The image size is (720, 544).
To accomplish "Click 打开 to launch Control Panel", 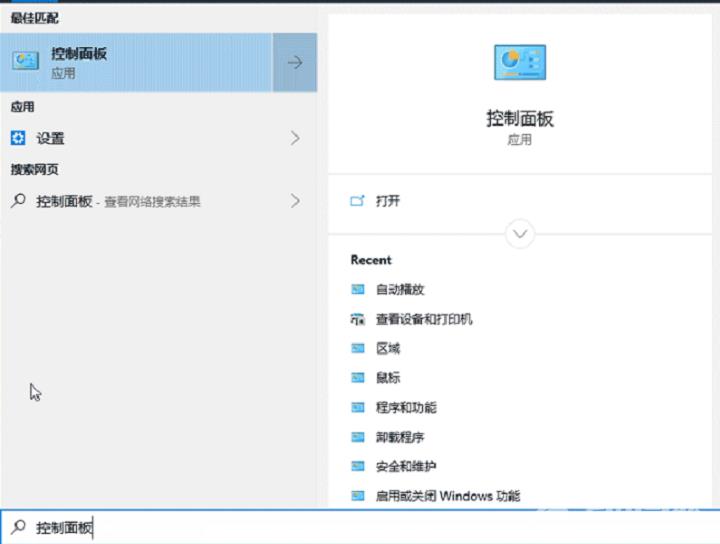I will pos(388,201).
